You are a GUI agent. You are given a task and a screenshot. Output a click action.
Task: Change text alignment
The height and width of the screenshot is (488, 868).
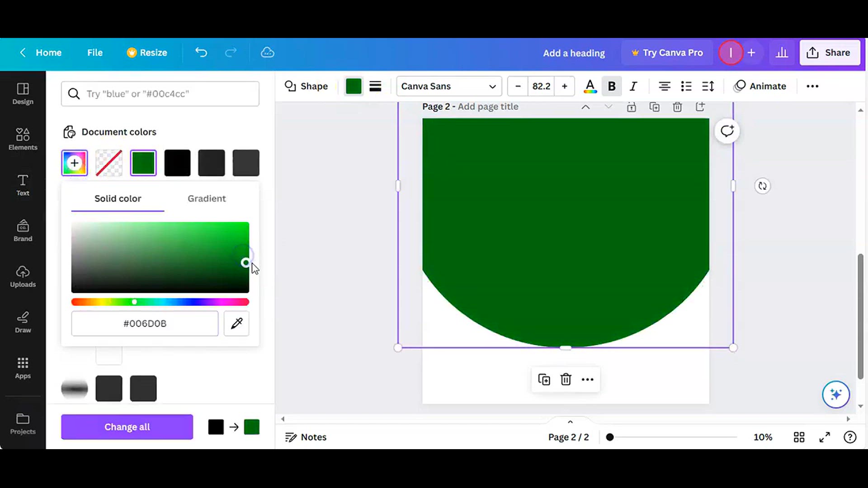pyautogui.click(x=664, y=86)
